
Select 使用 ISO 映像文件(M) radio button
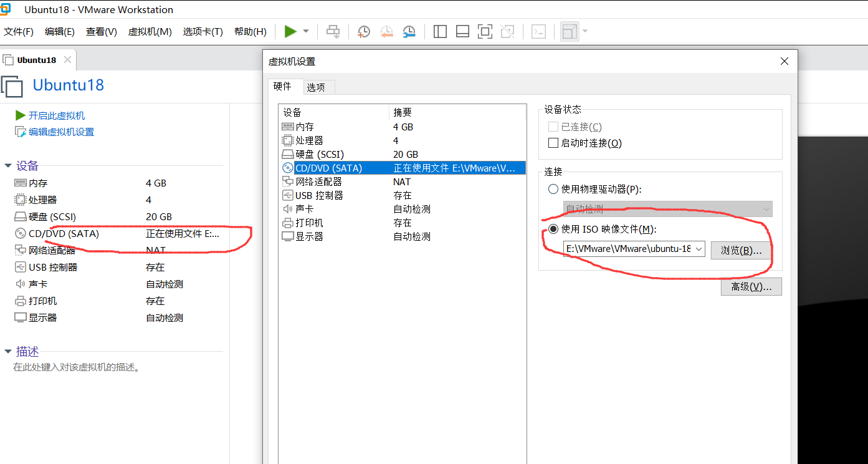553,229
